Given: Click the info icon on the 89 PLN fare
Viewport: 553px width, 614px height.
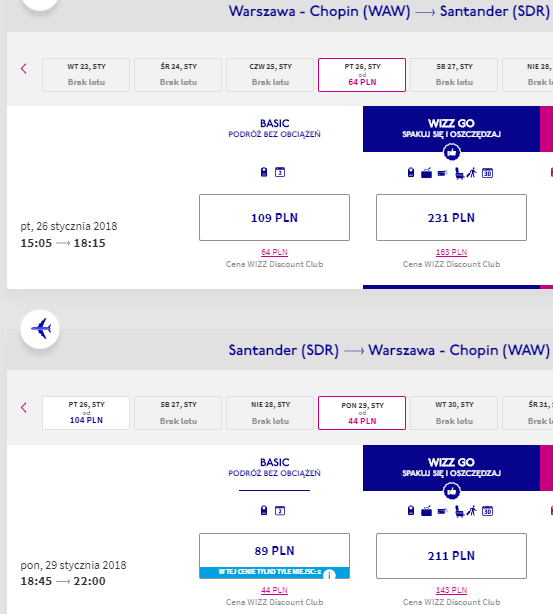Looking at the screenshot, I should coord(329,575).
